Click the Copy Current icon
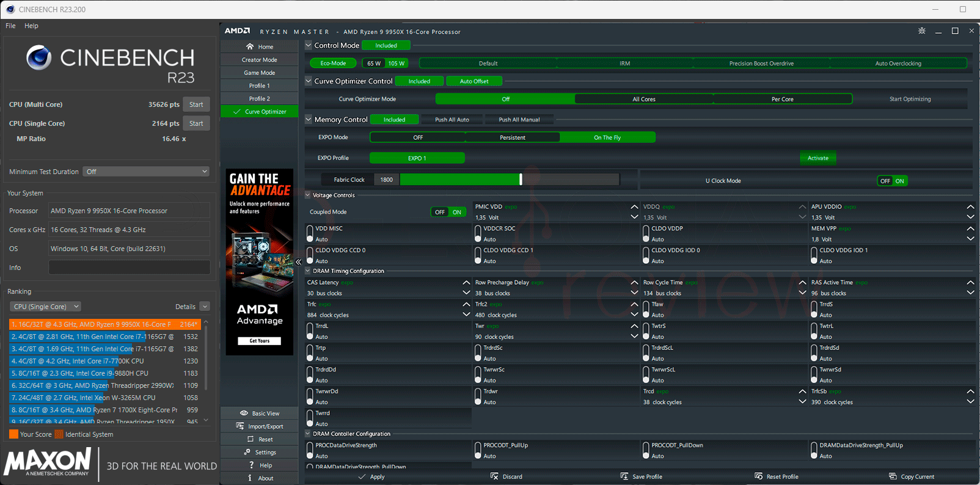The image size is (980, 485). pos(893,476)
